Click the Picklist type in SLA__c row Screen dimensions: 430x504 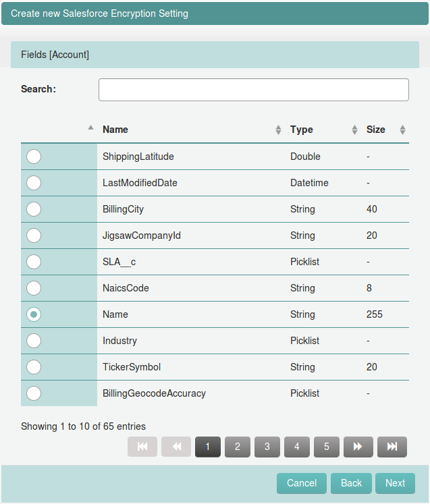click(304, 262)
